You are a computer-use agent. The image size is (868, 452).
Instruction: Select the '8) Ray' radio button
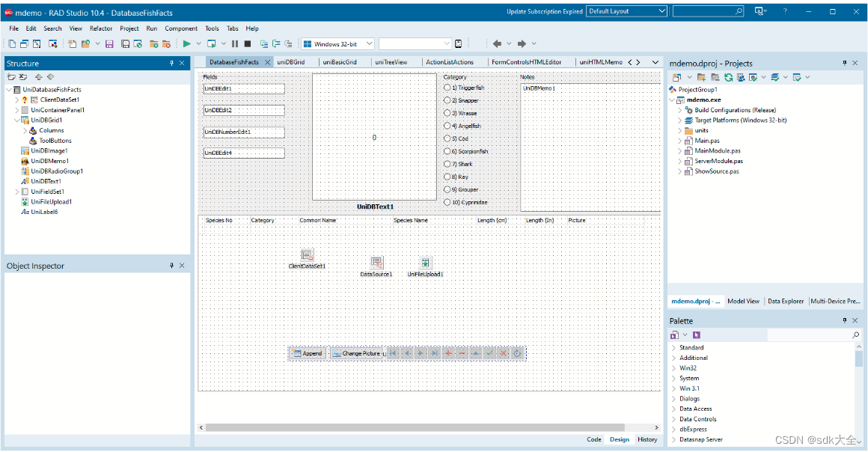(x=447, y=177)
